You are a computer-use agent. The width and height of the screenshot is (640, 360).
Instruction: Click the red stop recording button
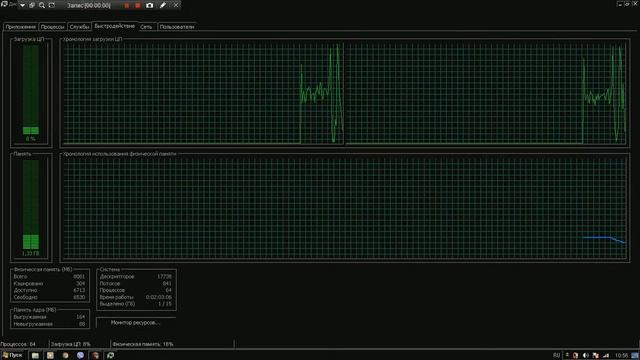pyautogui.click(x=138, y=5)
